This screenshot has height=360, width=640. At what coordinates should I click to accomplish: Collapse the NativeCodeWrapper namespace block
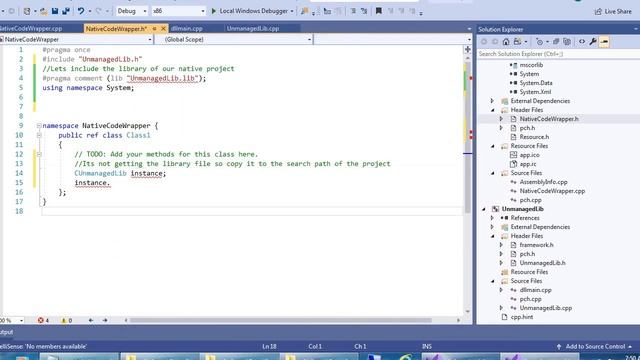coord(39,126)
